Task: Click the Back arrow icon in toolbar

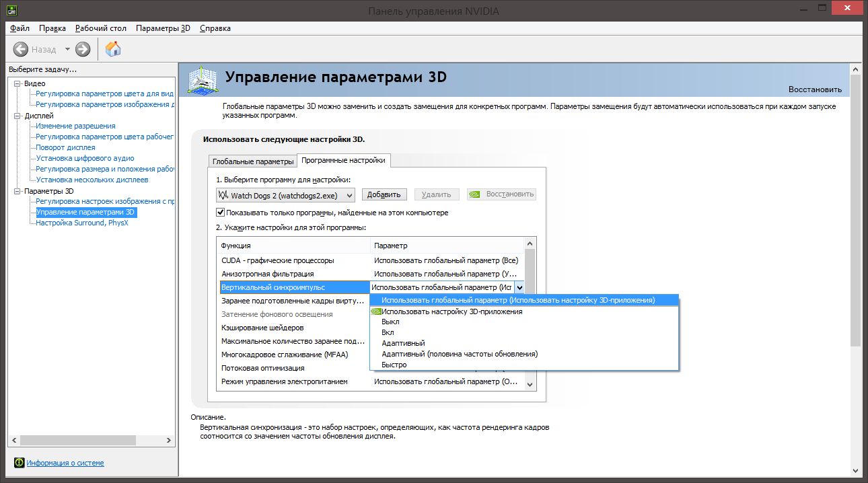Action: tap(21, 49)
